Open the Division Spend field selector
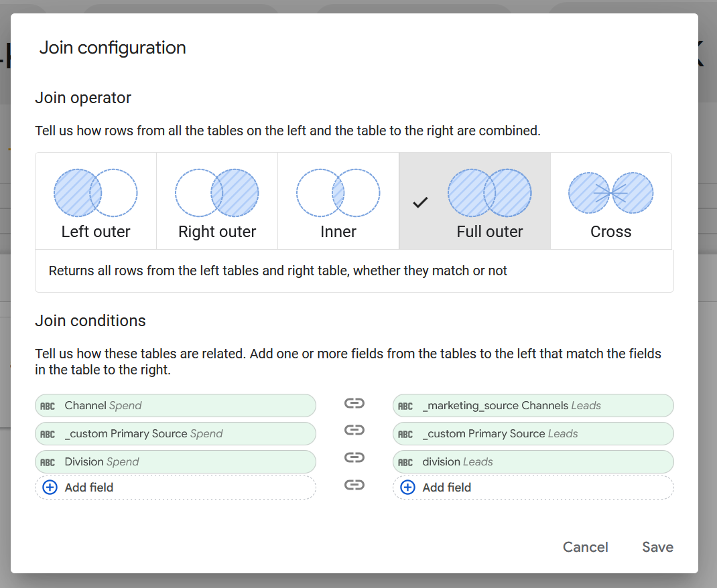The width and height of the screenshot is (717, 588). [x=175, y=462]
